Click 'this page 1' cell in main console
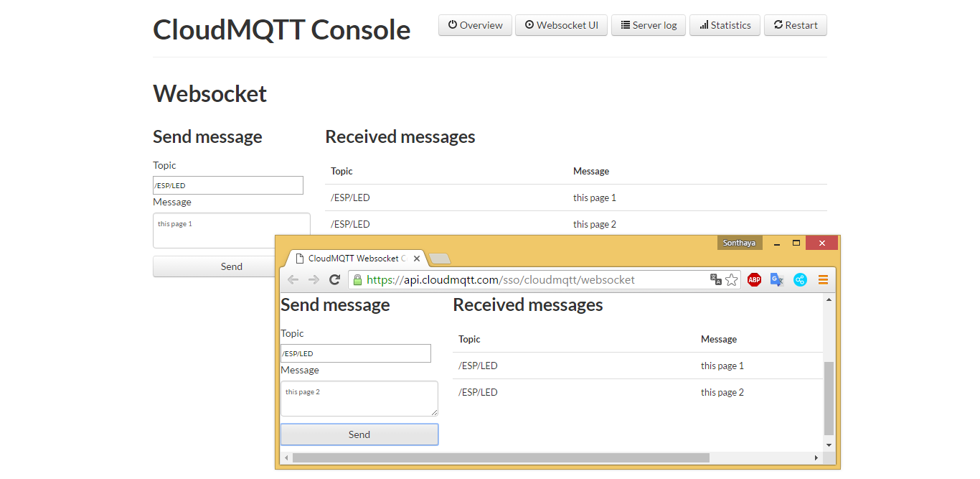Image resolution: width=980 pixels, height=479 pixels. pos(595,197)
